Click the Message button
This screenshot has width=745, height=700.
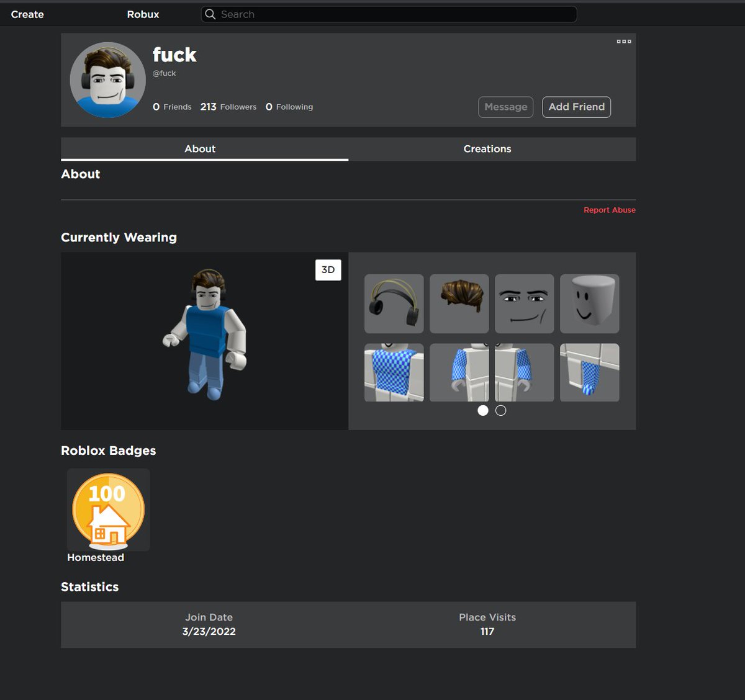pos(506,107)
